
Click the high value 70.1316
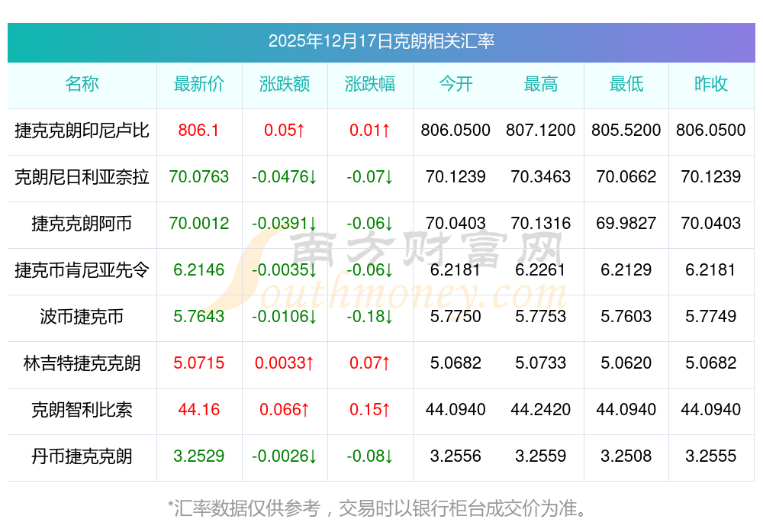(541, 224)
